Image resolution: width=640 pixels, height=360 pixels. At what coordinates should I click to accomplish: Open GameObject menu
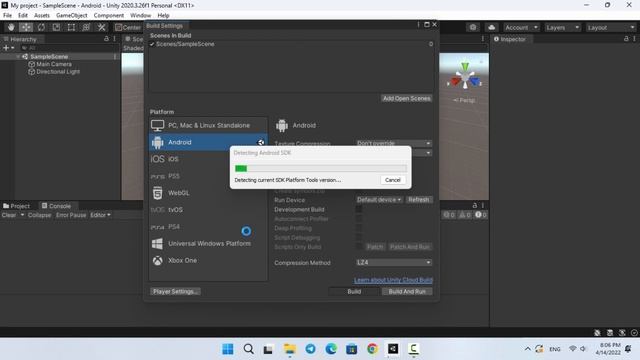coord(71,16)
